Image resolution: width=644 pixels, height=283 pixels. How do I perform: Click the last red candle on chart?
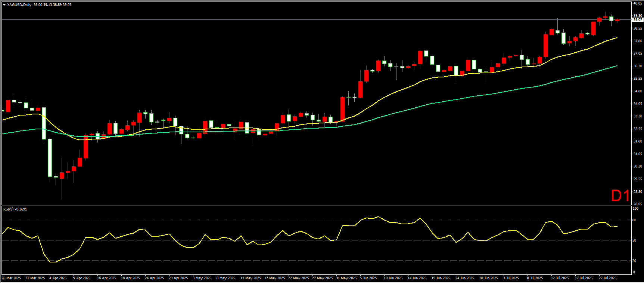click(617, 20)
